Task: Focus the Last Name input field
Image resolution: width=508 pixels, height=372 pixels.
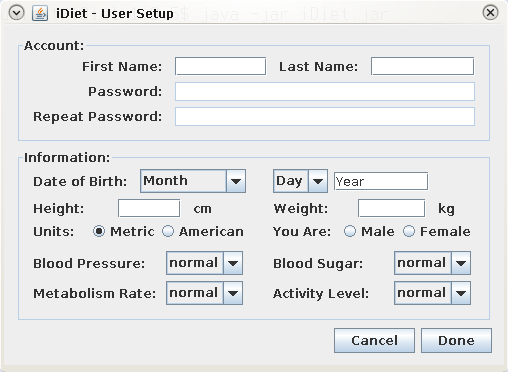Action: [422, 66]
